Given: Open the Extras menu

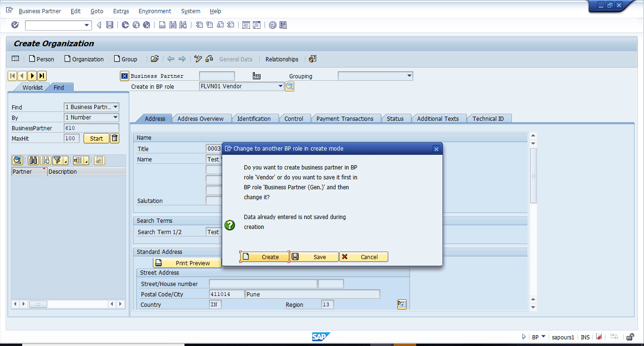Looking at the screenshot, I should 121,11.
